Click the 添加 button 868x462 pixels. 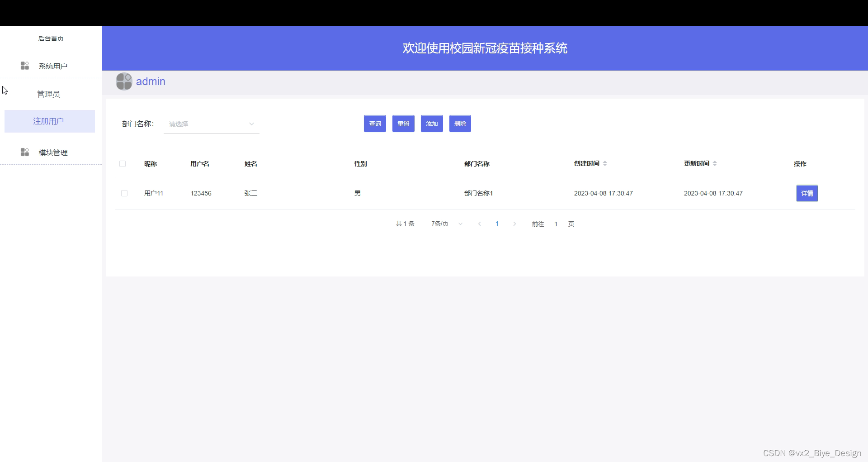pyautogui.click(x=432, y=124)
